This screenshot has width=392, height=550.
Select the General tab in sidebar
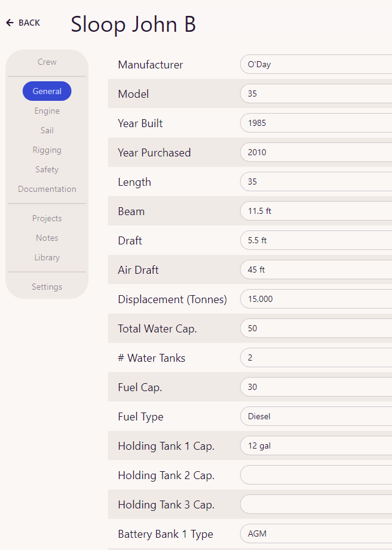coord(47,91)
